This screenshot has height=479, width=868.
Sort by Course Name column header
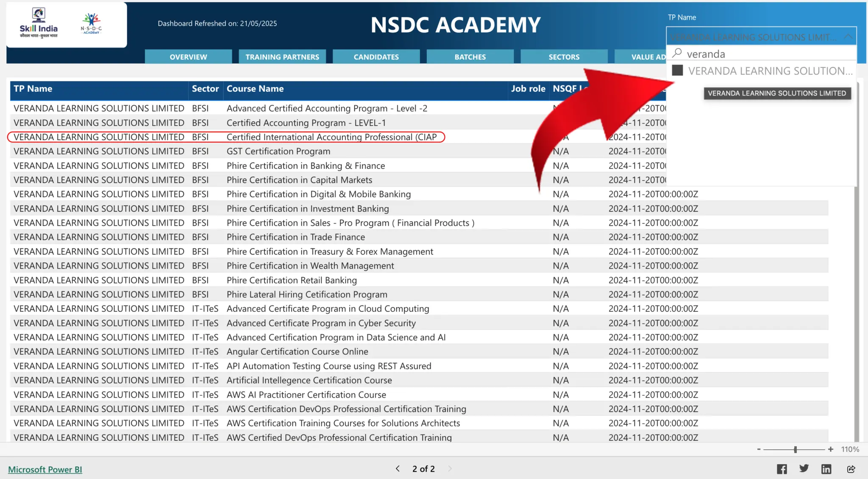pyautogui.click(x=255, y=89)
